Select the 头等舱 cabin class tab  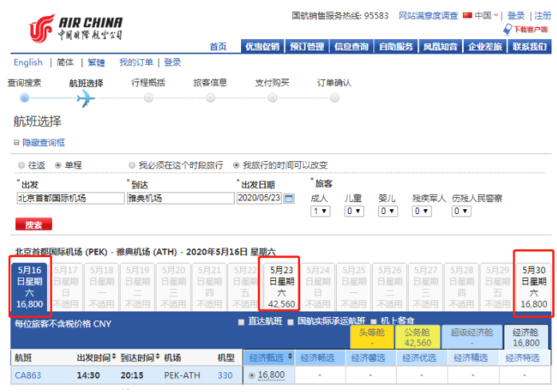372,337
